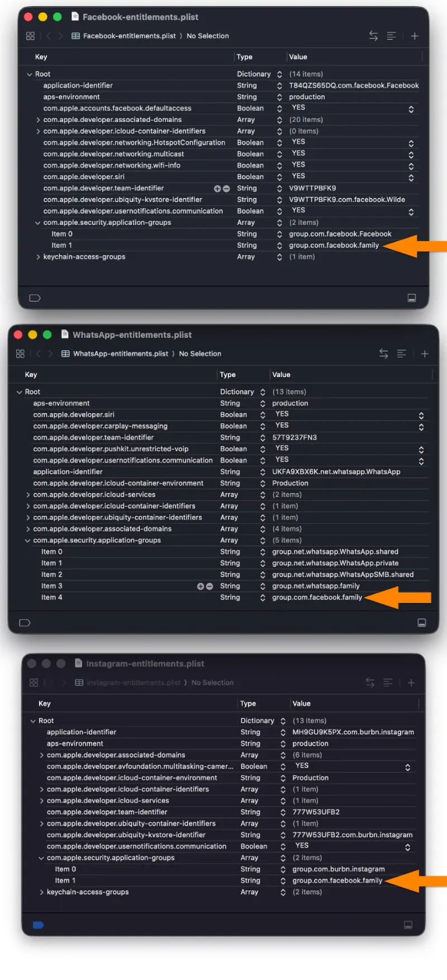Open related items grid in WhatsApp window
Screen dimensions: 447x980
[x=20, y=354]
